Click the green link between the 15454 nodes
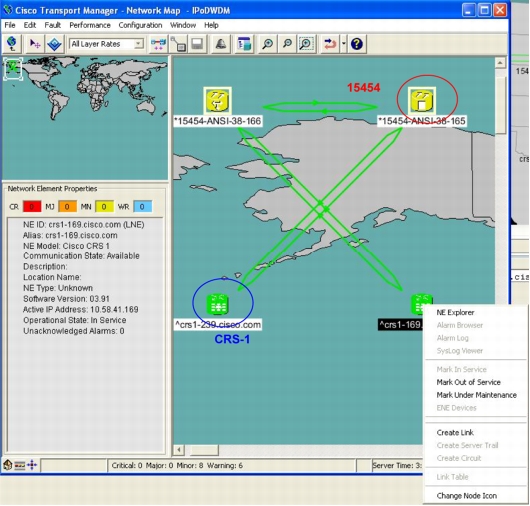This screenshot has width=530, height=506. pos(319,107)
